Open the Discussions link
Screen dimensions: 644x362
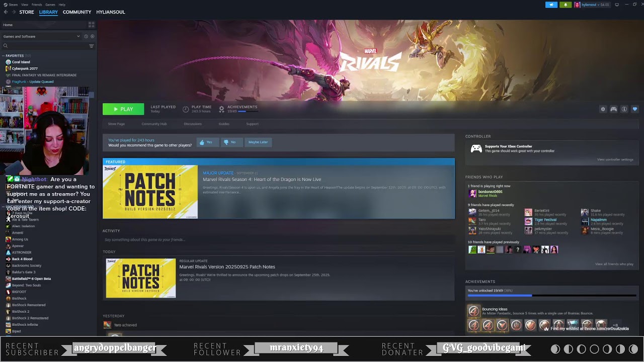(x=193, y=124)
